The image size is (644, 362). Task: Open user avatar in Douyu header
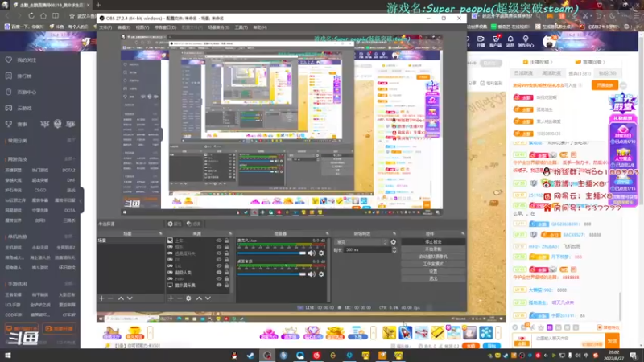549,42
